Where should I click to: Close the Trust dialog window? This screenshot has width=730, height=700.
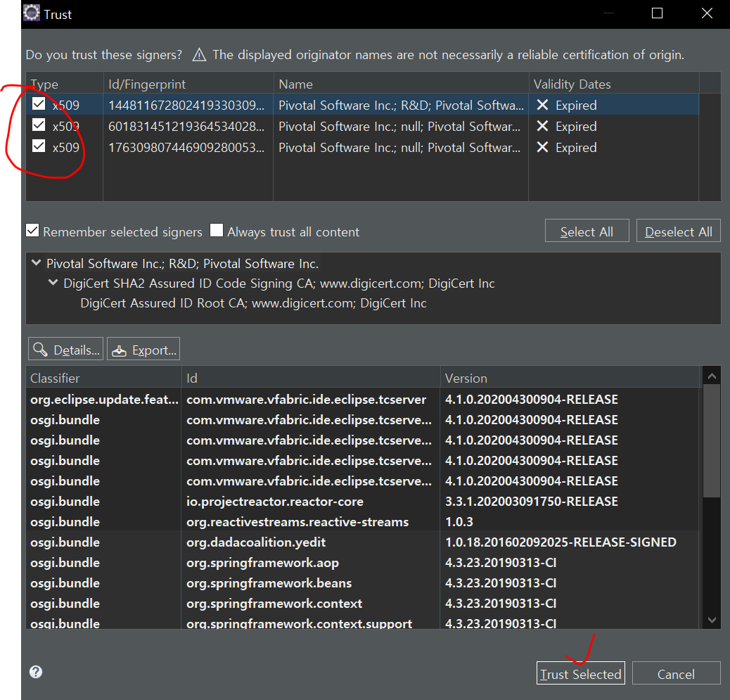[707, 13]
